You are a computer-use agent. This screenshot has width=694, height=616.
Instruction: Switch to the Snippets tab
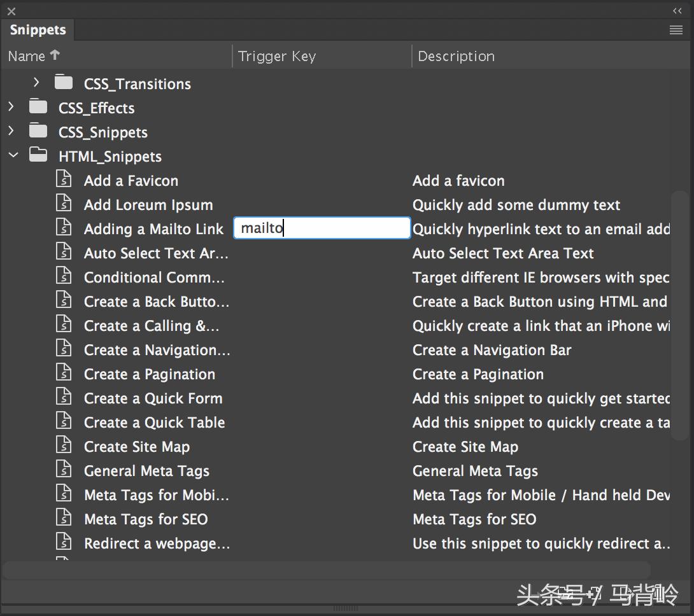click(x=37, y=29)
